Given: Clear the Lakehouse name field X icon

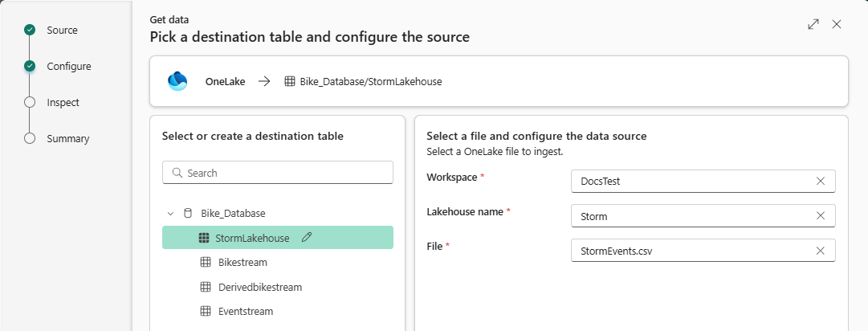Looking at the screenshot, I should (x=821, y=215).
